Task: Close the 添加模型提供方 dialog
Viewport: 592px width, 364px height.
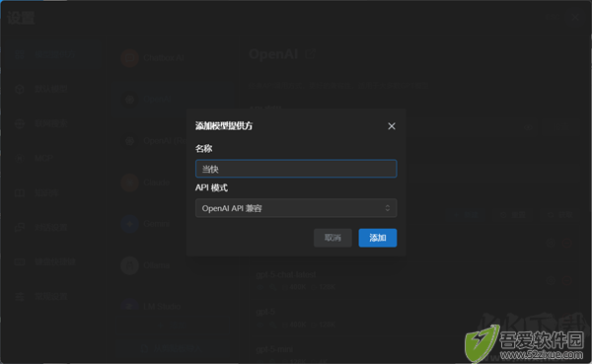Action: pyautogui.click(x=392, y=126)
